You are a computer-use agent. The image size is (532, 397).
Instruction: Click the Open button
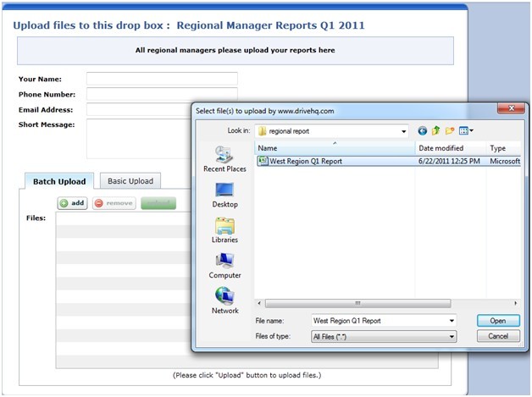tap(498, 321)
